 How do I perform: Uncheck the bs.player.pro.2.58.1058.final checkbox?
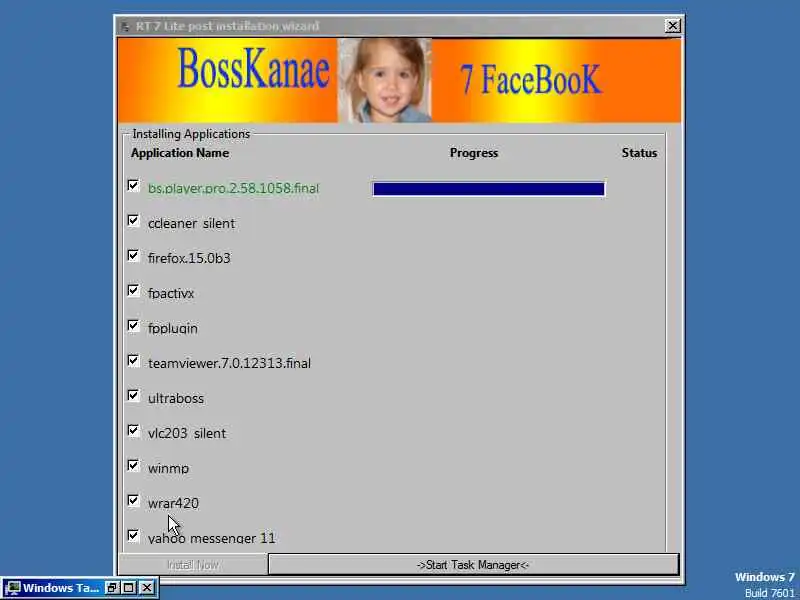[x=133, y=186]
